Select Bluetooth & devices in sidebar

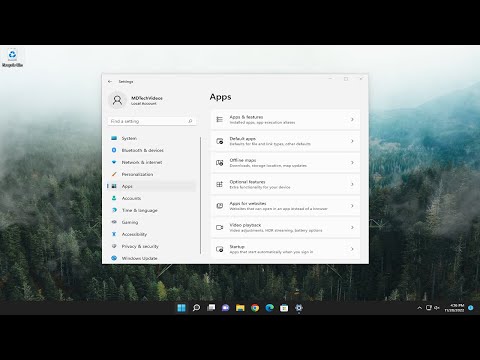[152, 150]
